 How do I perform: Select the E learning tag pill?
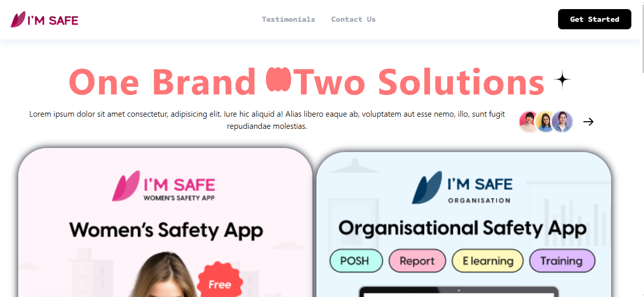click(488, 261)
